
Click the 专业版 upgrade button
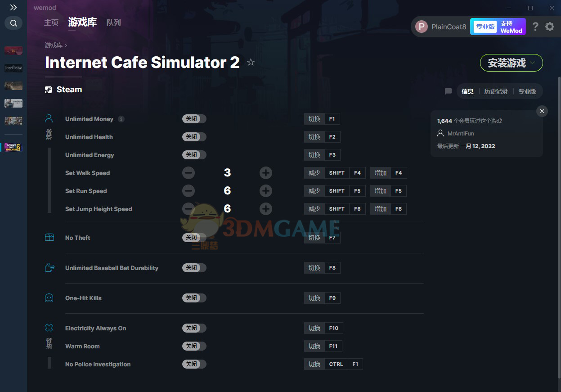485,27
